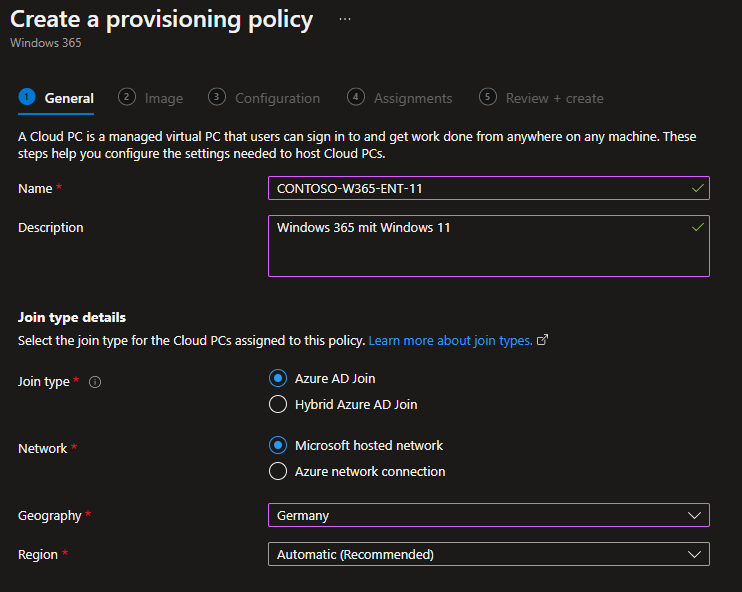Click the step 3 Configuration circle icon
Screen dimensions: 742x592
tap(217, 97)
